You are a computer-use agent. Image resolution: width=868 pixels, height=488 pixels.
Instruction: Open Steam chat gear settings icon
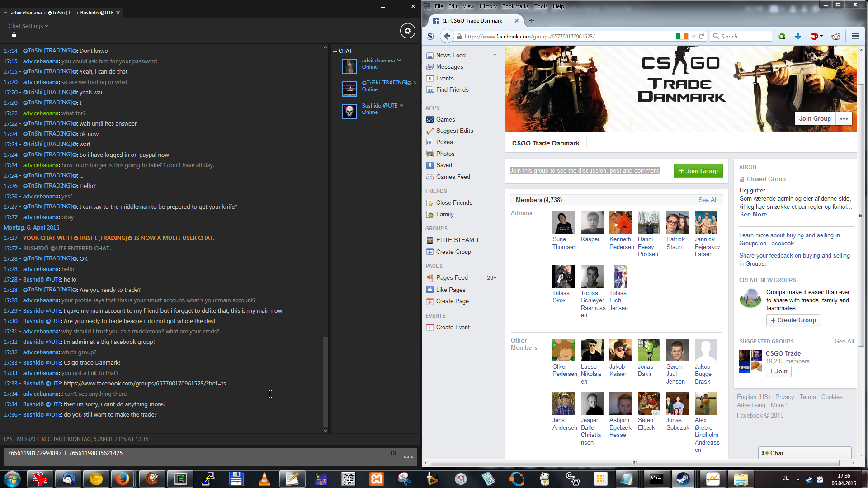coord(407,31)
